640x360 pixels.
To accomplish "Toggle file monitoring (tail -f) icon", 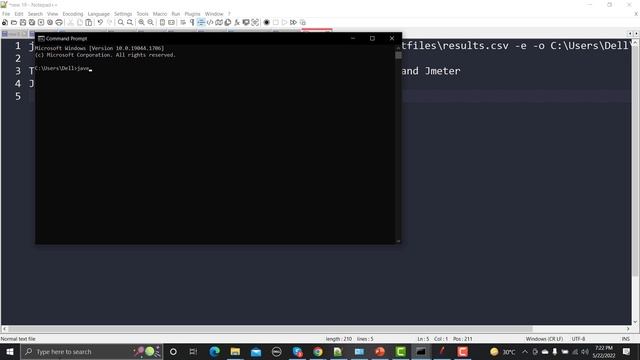I will [255, 22].
